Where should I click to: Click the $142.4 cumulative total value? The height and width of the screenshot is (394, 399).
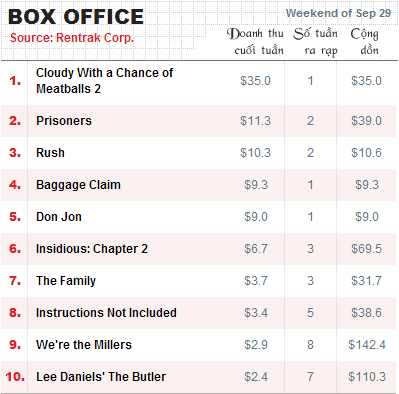pyautogui.click(x=367, y=345)
